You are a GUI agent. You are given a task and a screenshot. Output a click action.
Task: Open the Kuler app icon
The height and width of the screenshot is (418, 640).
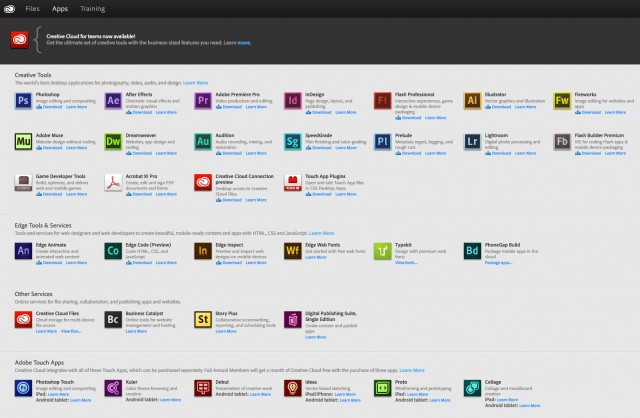point(114,390)
